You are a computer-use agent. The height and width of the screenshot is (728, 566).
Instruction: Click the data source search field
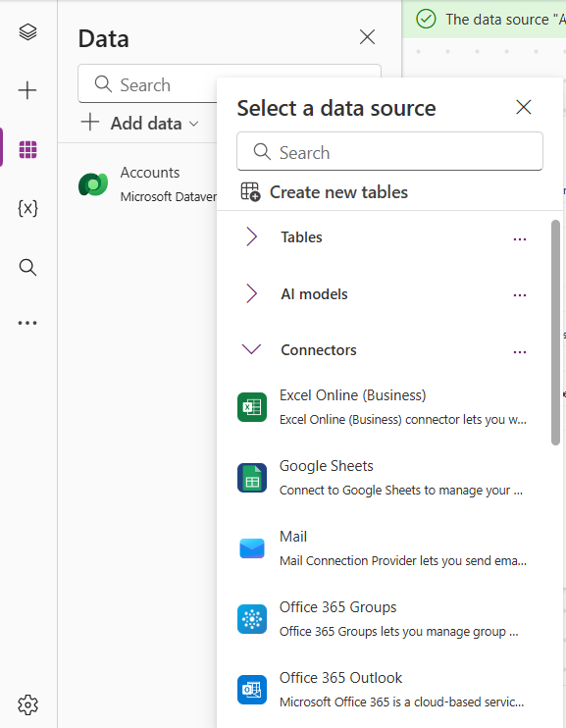(389, 151)
